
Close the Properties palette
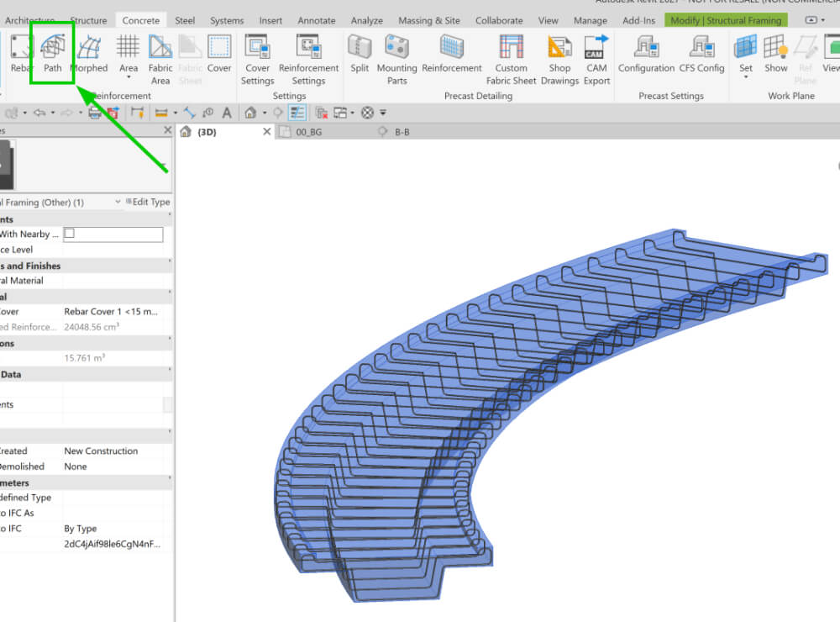[168, 129]
